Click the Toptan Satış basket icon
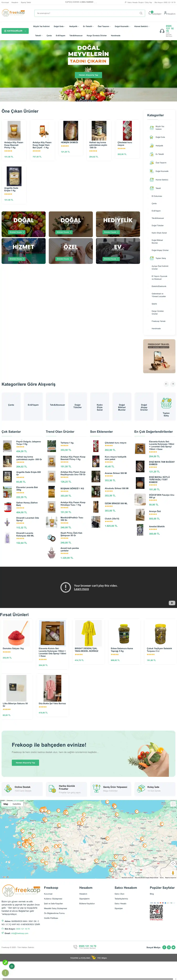Viewport: 177px width, 980px height. 166,403
